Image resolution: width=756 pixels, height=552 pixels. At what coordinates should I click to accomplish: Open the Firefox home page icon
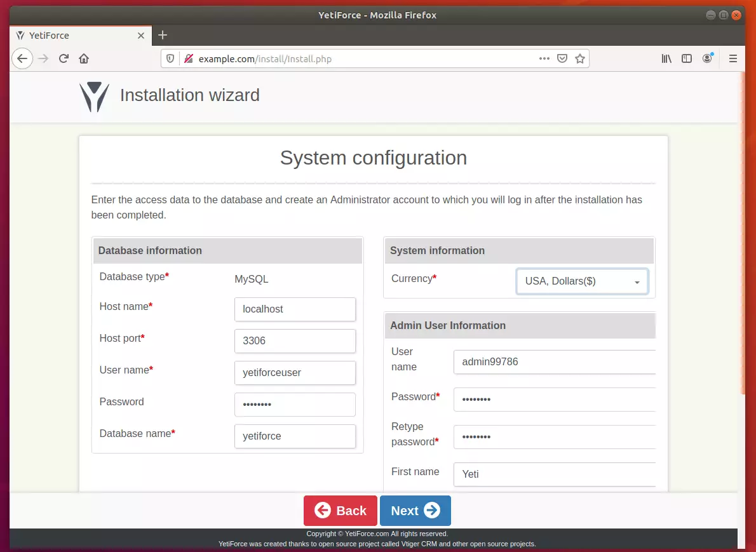coord(84,59)
